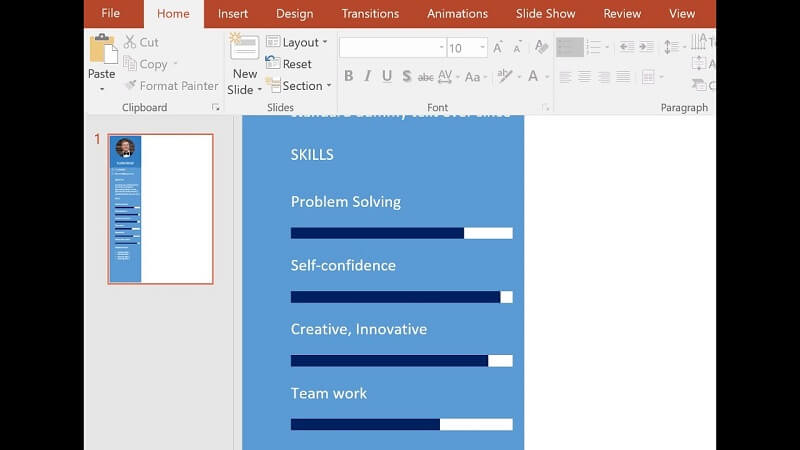Select slide 1 thumbnail in the panel
This screenshot has height=450, width=800.
pyautogui.click(x=160, y=209)
